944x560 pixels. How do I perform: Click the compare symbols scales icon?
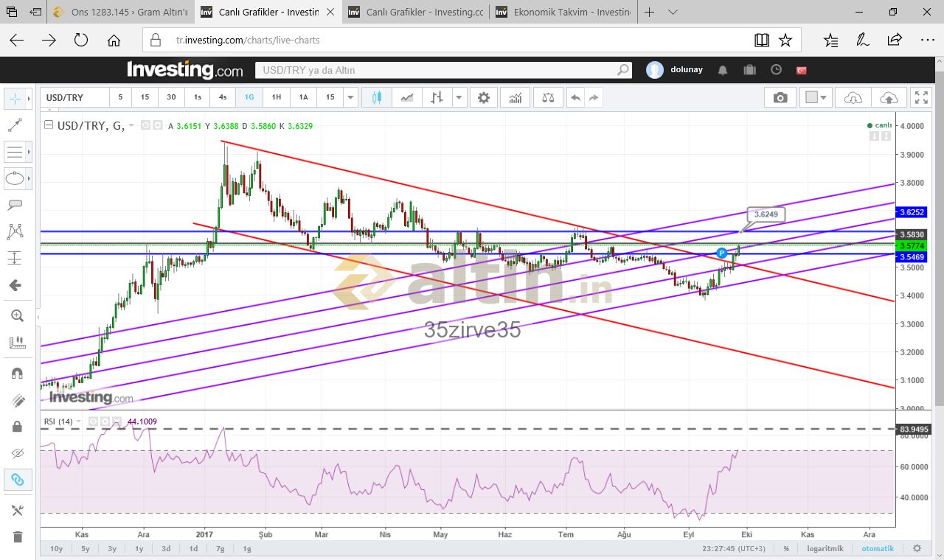tap(547, 97)
